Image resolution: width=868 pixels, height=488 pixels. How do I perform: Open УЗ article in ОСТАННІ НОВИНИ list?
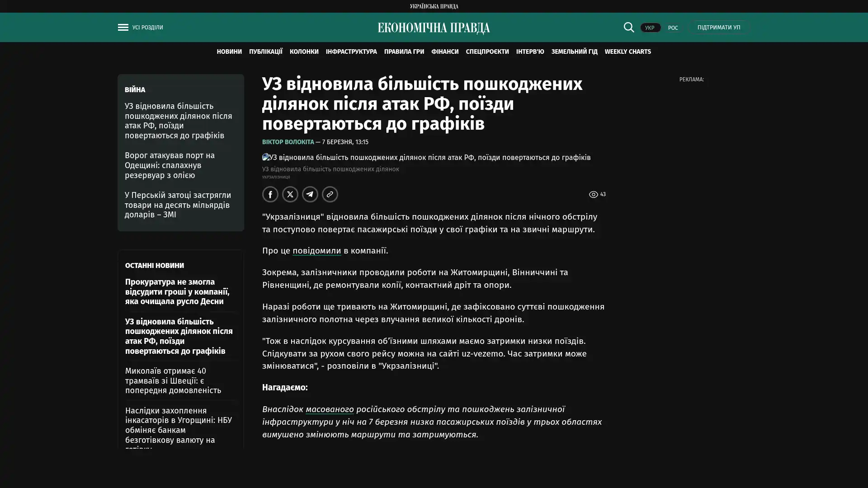point(179,336)
